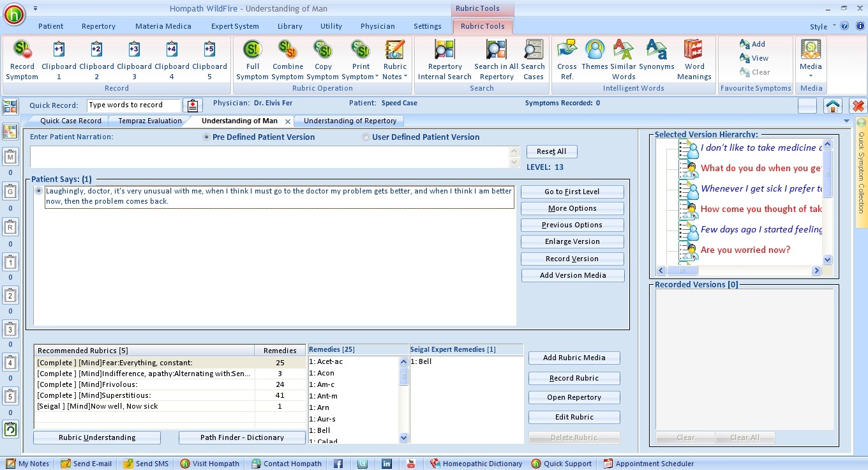
Task: Click the home icon button
Action: [832, 106]
